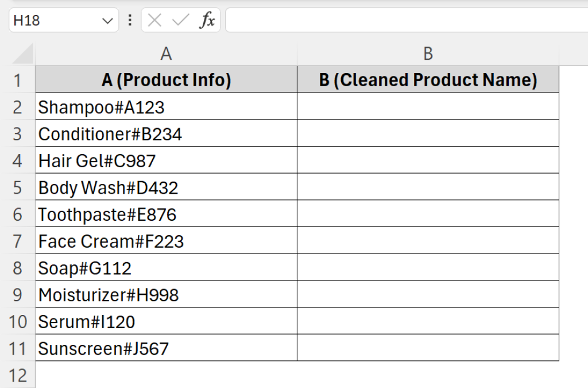Select column B by its header
The width and height of the screenshot is (588, 388).
click(428, 53)
